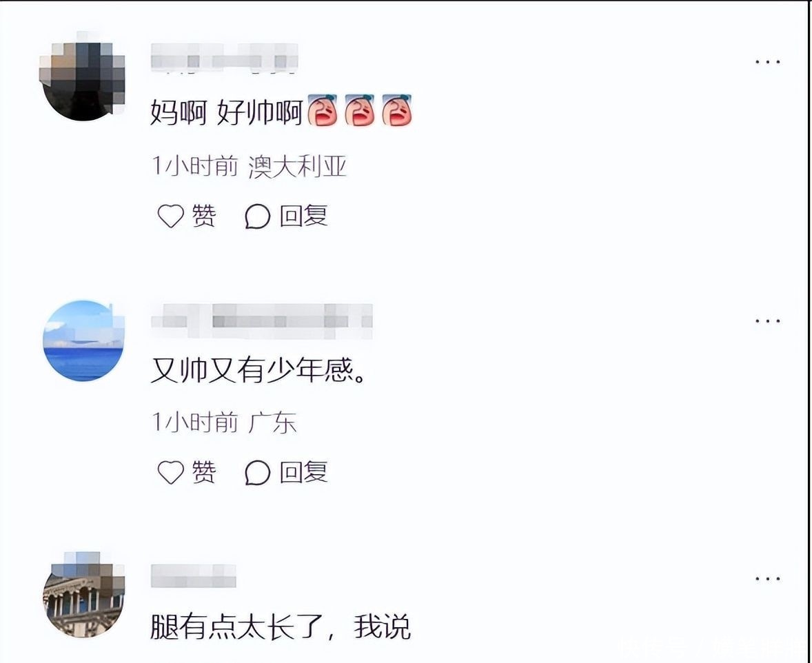Click the blurred username of the first comment
Screen dimensions: 812x663
pyautogui.click(x=224, y=59)
